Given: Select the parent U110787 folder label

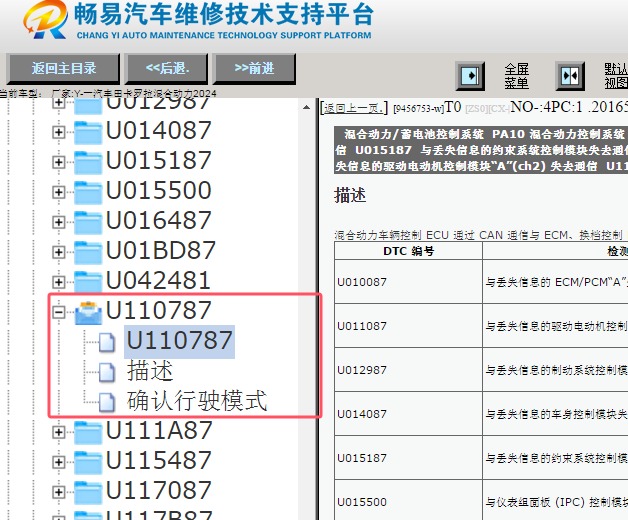Looking at the screenshot, I should [x=159, y=310].
